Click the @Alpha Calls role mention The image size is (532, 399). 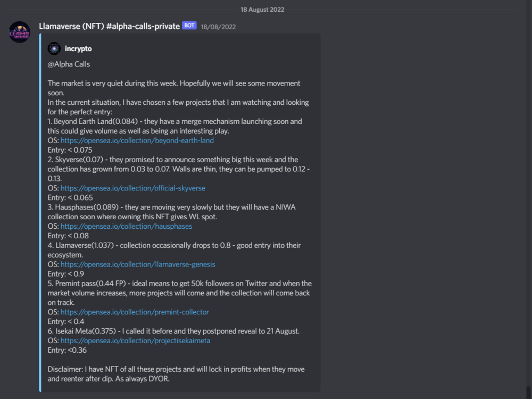point(68,64)
